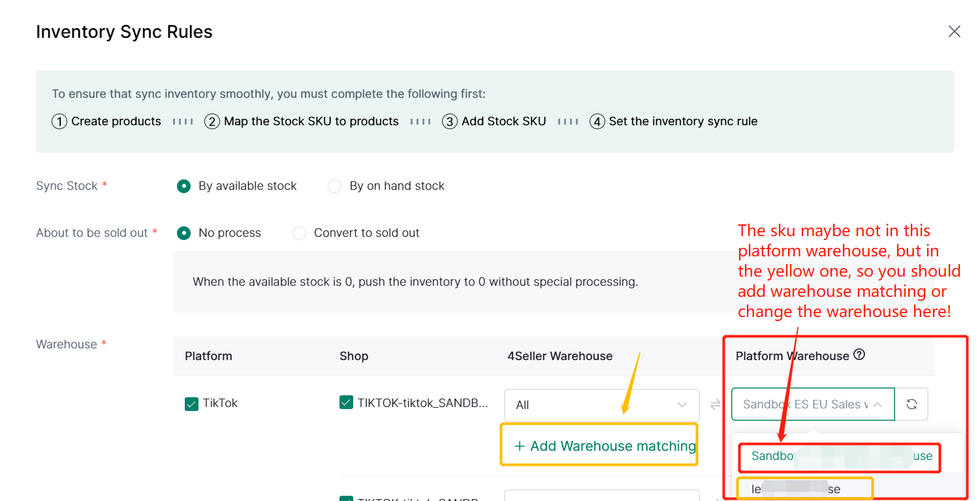Open the 4Seller Warehouse All dropdown
The height and width of the screenshot is (501, 980).
pos(601,405)
